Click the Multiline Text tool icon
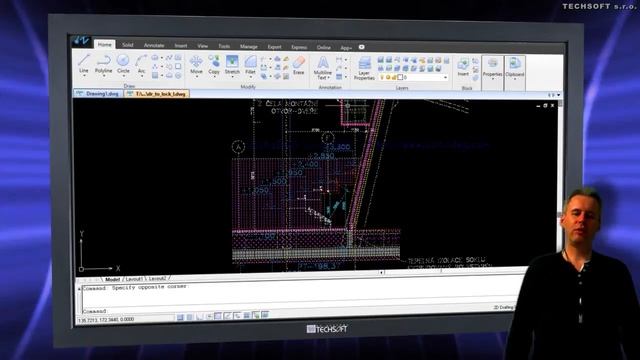This screenshot has height=360, width=640. 323,63
